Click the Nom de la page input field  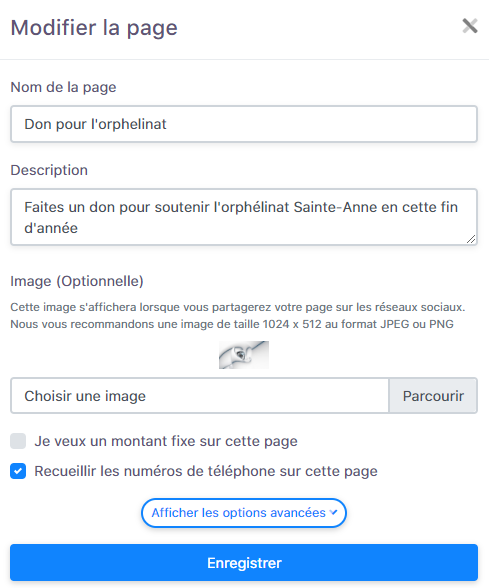pyautogui.click(x=244, y=124)
